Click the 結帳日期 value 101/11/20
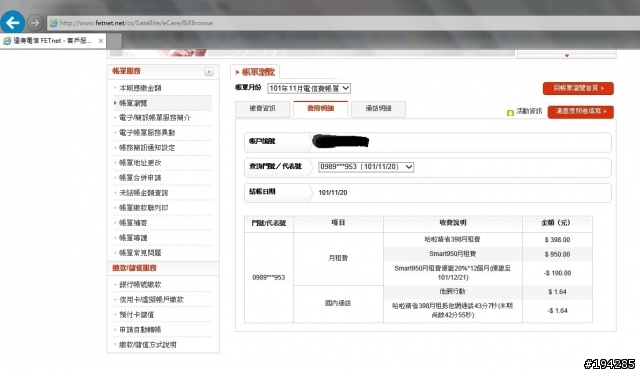640x372 pixels. pyautogui.click(x=333, y=193)
